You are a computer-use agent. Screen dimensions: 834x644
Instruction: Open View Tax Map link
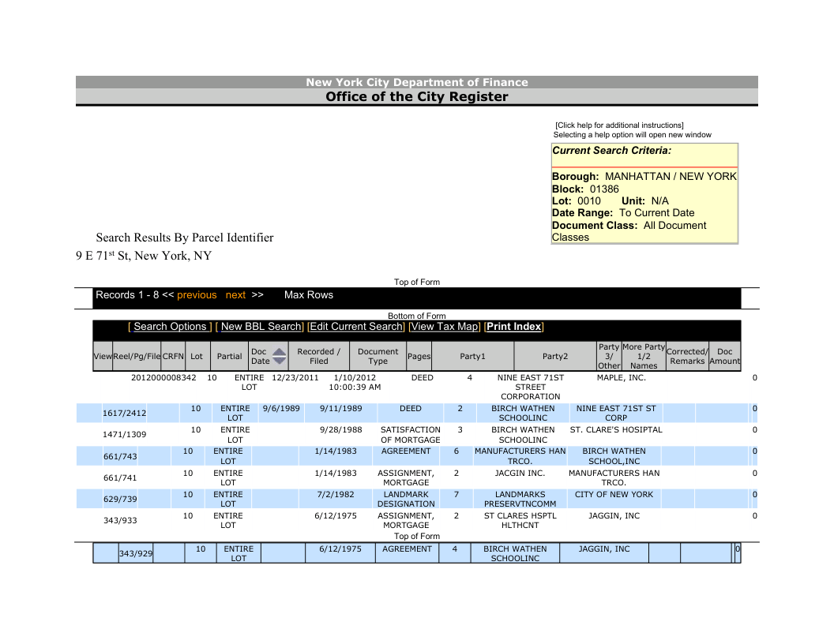coord(445,327)
